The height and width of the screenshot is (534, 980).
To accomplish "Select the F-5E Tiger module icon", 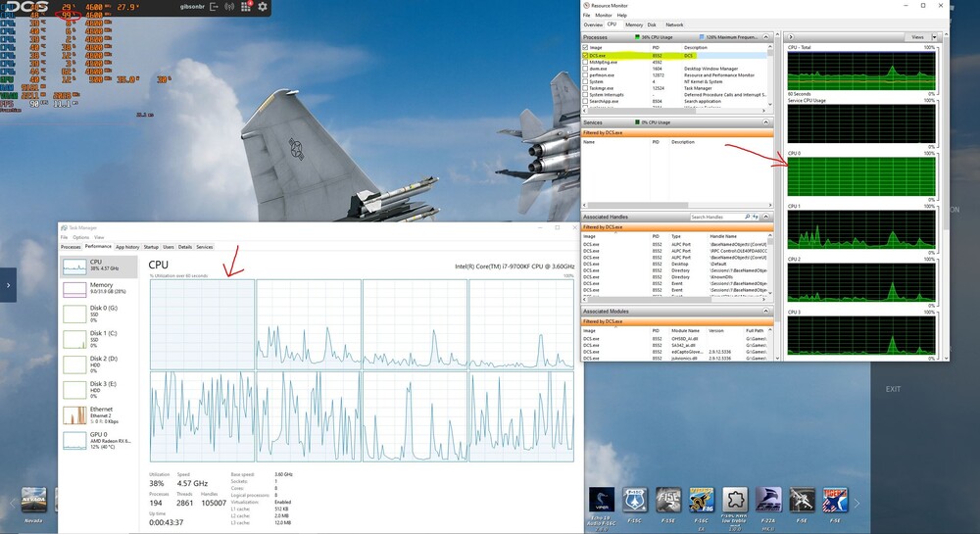I will tap(835, 501).
